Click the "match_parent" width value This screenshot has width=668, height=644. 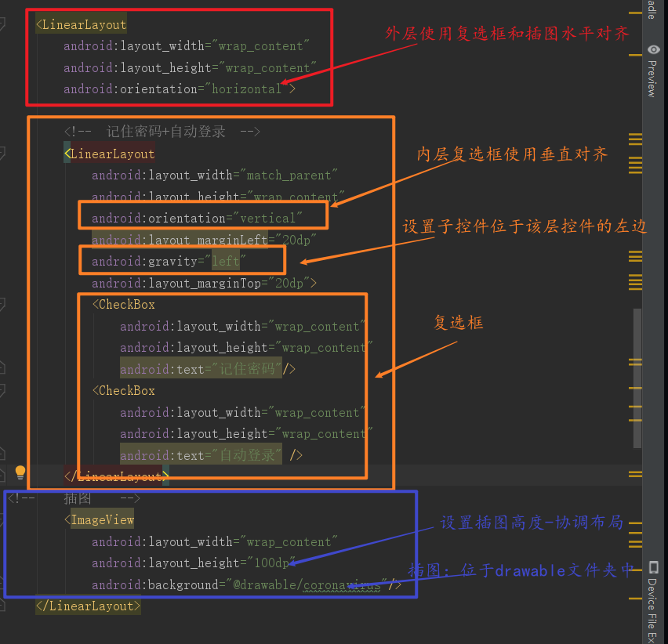point(289,175)
